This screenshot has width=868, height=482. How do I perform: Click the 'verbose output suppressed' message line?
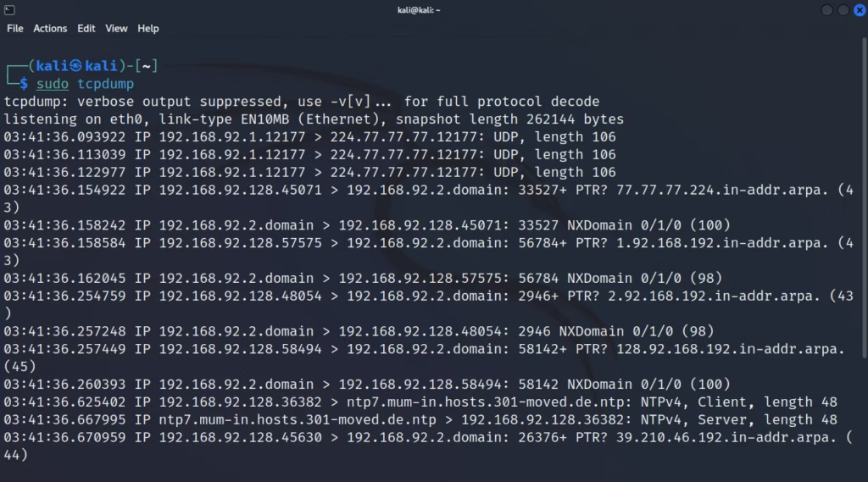pyautogui.click(x=302, y=102)
